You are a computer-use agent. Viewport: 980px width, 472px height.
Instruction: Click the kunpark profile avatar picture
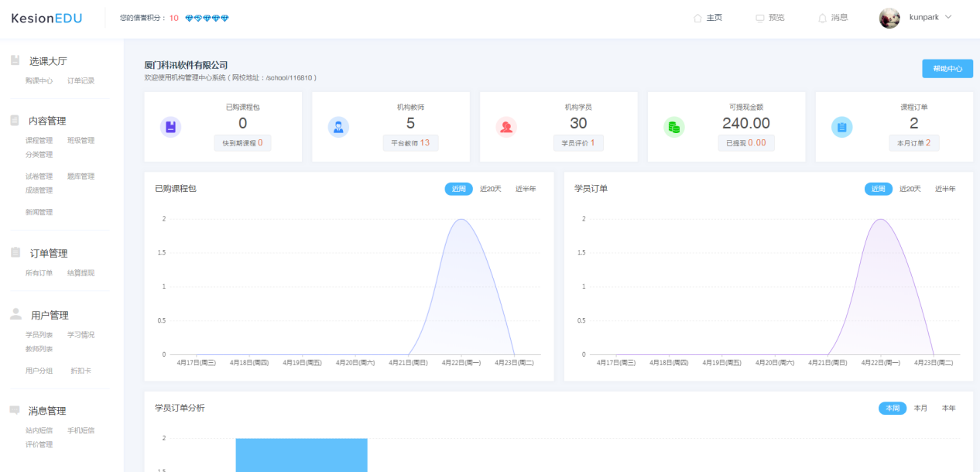click(889, 18)
